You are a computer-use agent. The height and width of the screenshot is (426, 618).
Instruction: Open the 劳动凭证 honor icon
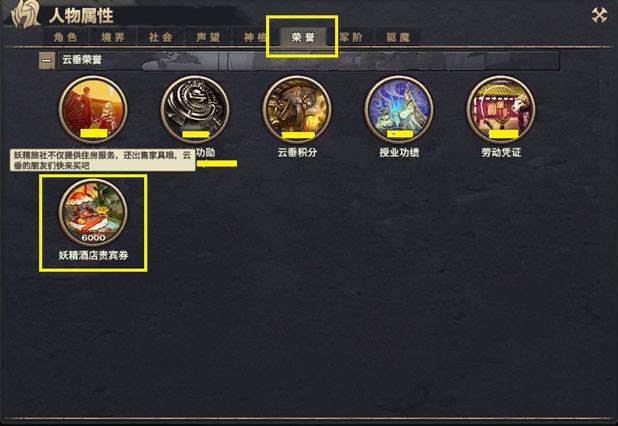point(501,109)
